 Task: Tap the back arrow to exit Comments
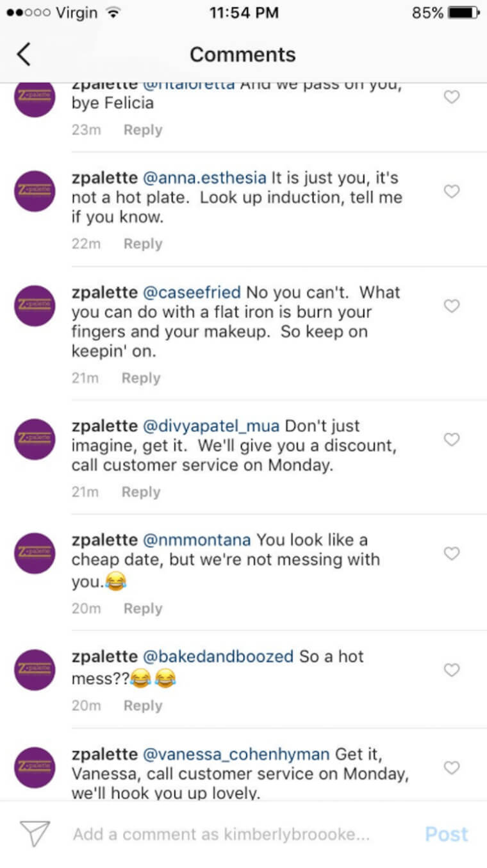[x=24, y=54]
